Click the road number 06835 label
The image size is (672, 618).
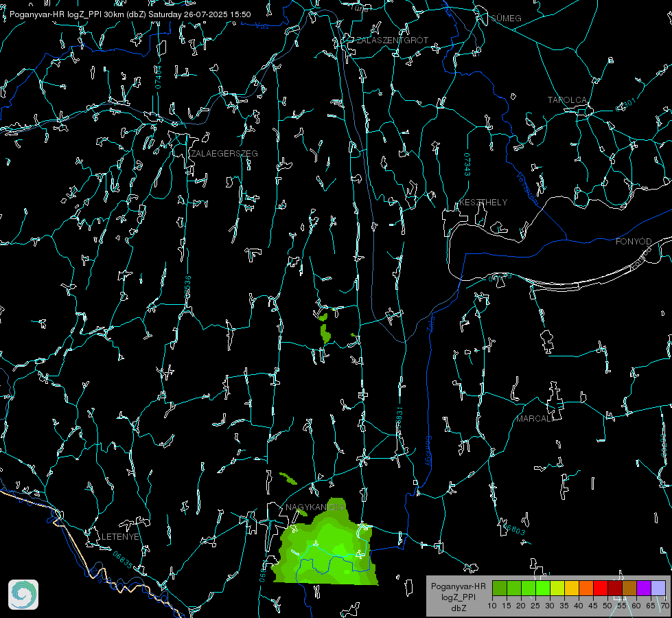click(x=123, y=560)
